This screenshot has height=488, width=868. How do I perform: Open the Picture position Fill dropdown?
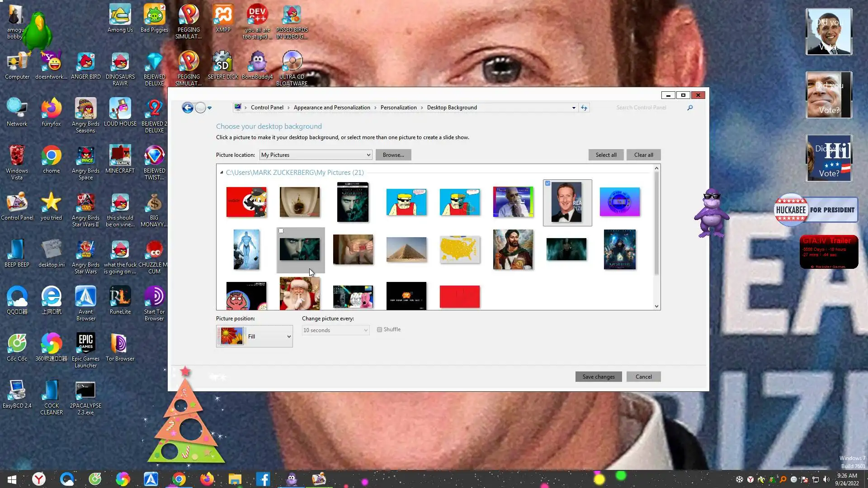click(x=255, y=337)
